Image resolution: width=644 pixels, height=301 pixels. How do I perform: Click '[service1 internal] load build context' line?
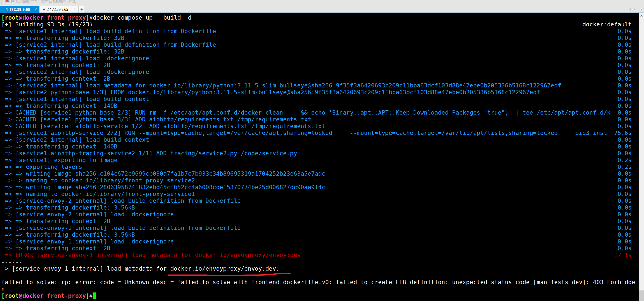click(82, 99)
